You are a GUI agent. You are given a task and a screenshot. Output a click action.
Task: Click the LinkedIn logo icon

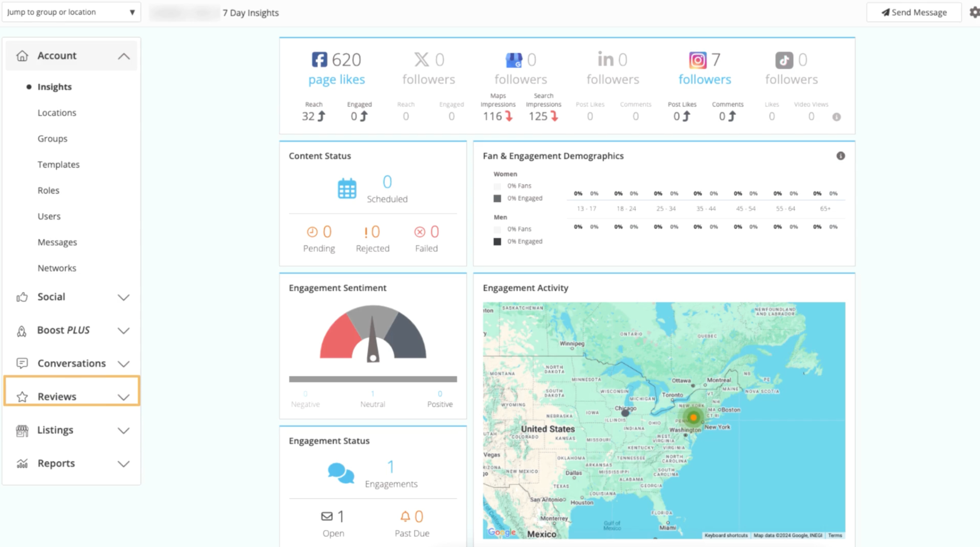point(605,59)
